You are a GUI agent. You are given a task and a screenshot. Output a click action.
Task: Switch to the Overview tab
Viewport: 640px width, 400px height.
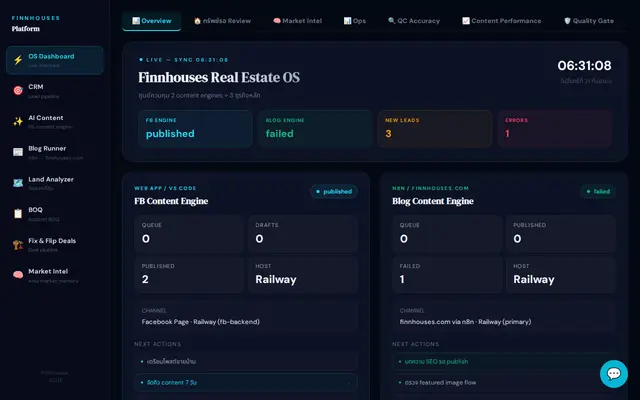(151, 21)
